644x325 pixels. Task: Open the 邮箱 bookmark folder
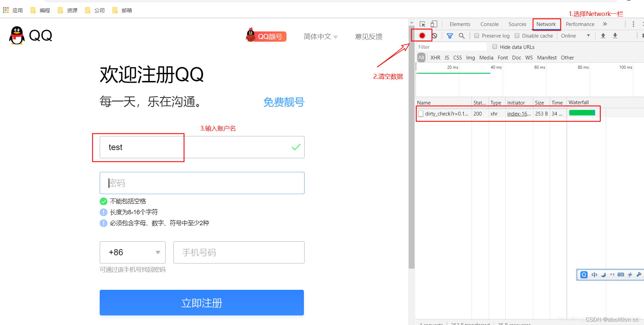(x=122, y=10)
